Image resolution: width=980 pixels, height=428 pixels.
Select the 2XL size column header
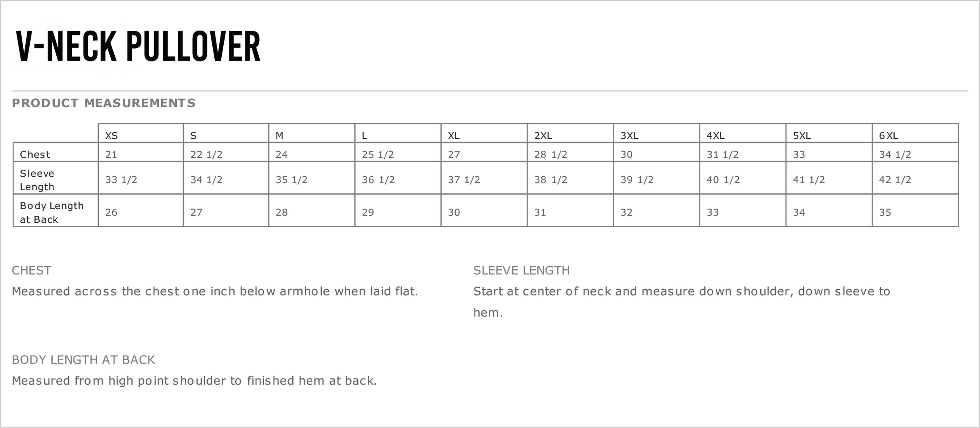tap(543, 135)
